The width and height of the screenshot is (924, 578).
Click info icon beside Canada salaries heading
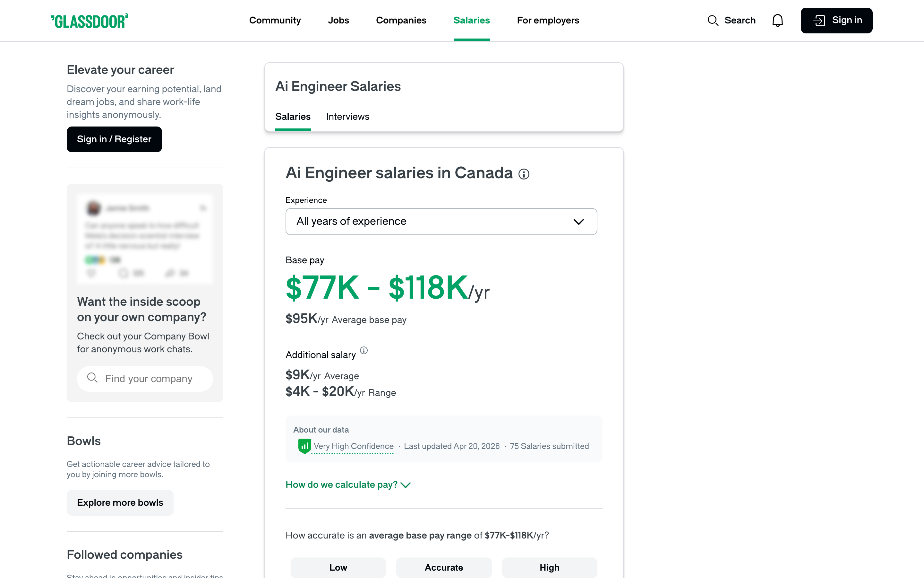(x=524, y=174)
